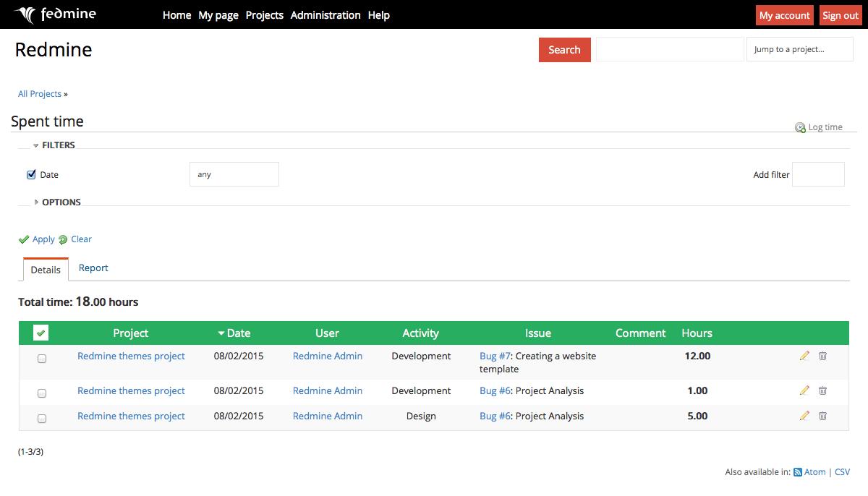Image resolution: width=868 pixels, height=496 pixels.
Task: Open Home in the top menu
Action: (x=177, y=15)
